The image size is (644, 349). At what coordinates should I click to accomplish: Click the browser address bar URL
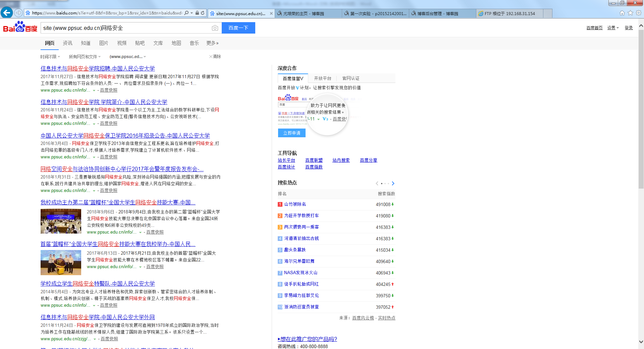point(107,13)
